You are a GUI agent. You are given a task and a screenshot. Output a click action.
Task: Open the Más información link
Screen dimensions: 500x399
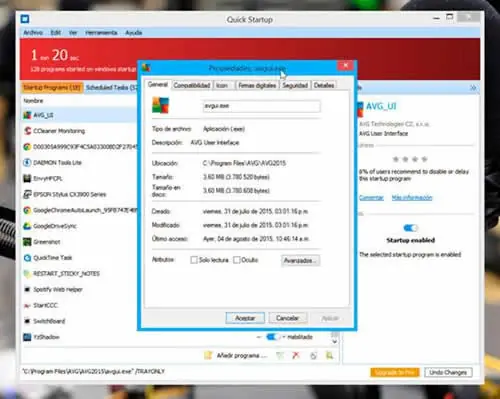[412, 198]
